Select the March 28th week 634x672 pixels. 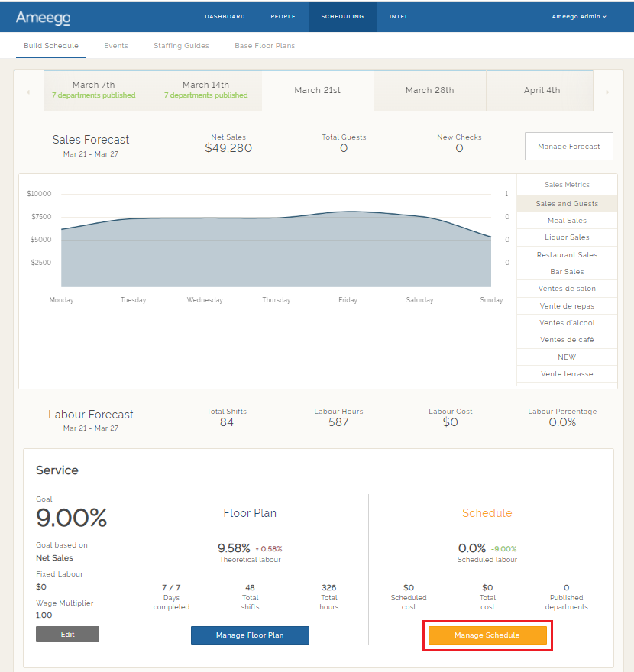[x=429, y=90]
